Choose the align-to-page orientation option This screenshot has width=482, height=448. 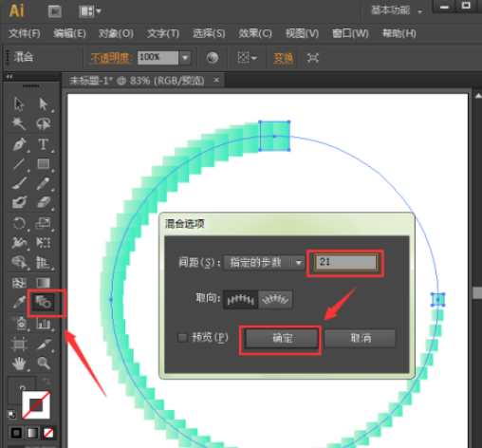(x=241, y=299)
